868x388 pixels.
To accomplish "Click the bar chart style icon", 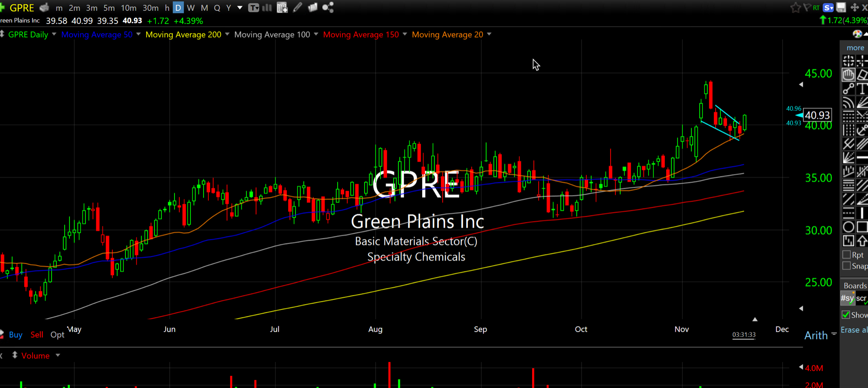I will click(267, 7).
